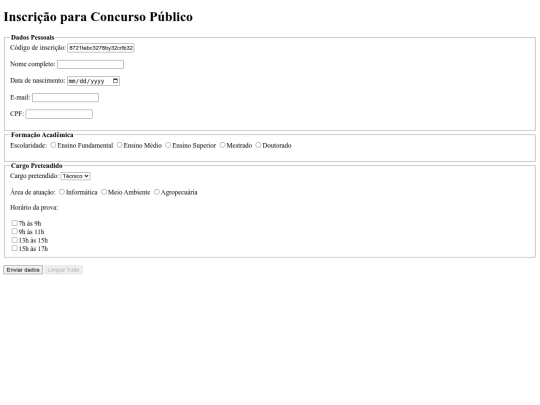Focus the Código de inscrição field

click(x=101, y=48)
